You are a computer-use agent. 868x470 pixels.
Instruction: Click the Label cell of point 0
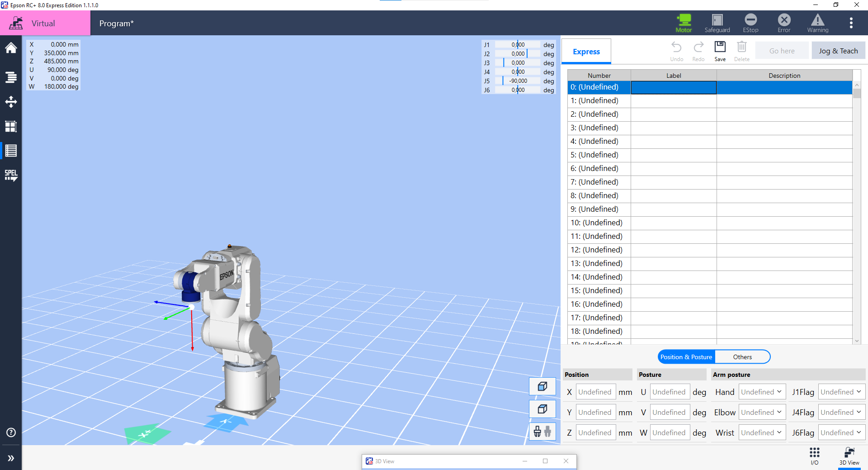(x=674, y=87)
